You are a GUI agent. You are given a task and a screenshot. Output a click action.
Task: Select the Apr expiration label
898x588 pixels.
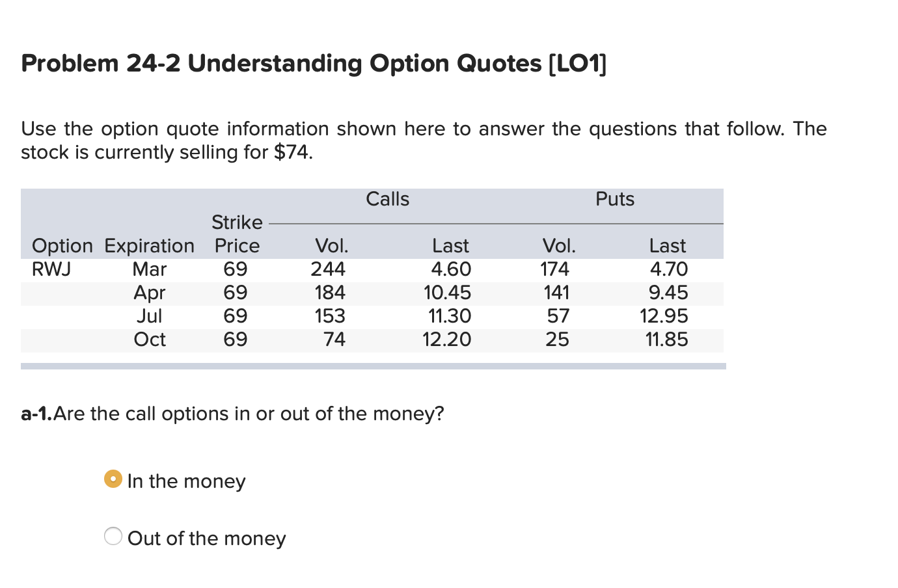149,292
